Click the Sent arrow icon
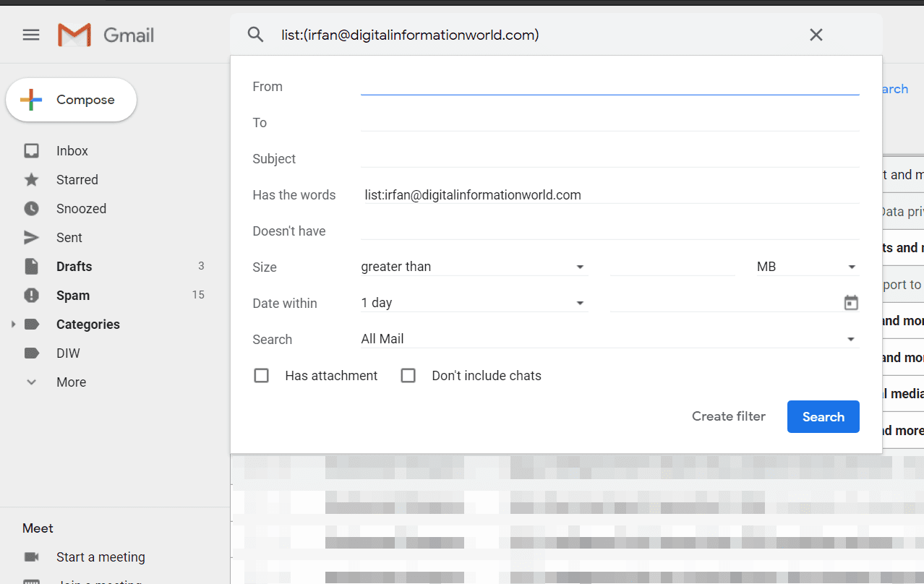The width and height of the screenshot is (924, 584). click(31, 238)
